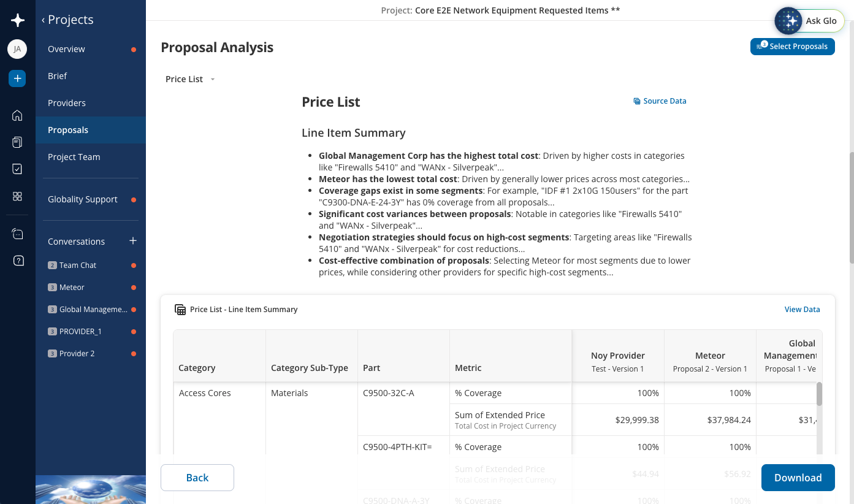Open the checklist tasks icon in rail
Viewport: 854px width, 504px height.
click(x=17, y=169)
